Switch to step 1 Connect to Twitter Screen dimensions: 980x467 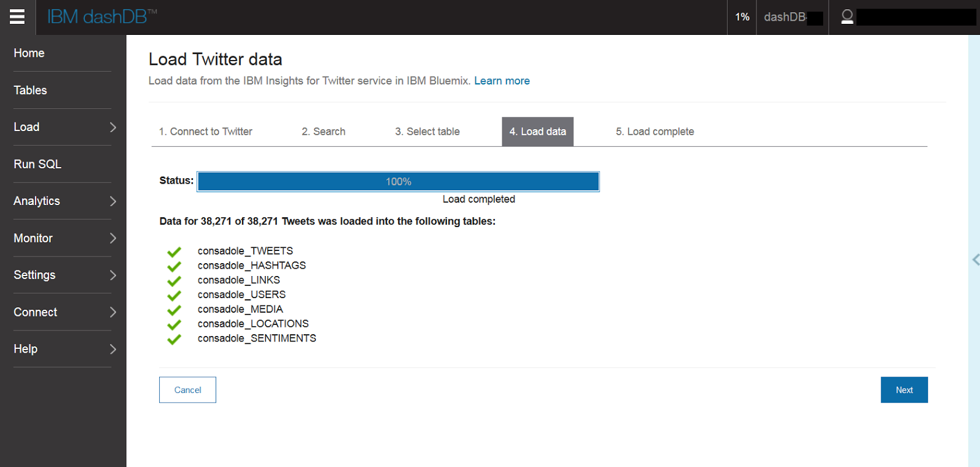206,132
